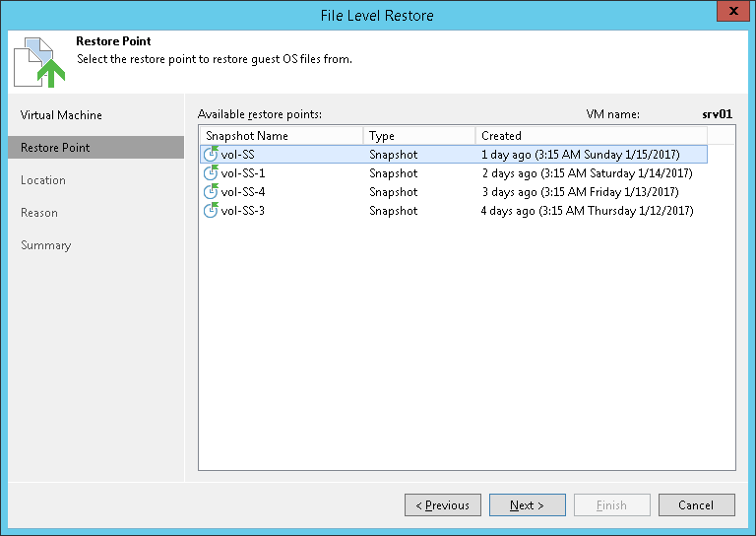
Task: Sort restore points by Type column
Action: coord(418,136)
